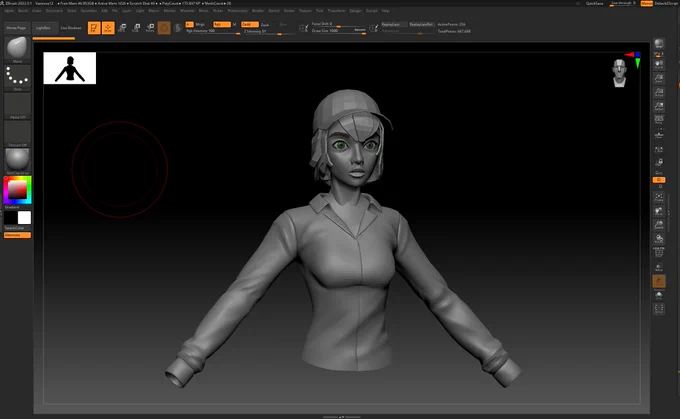Click the right-shelf Move view button
The width and height of the screenshot is (680, 419).
659,211
